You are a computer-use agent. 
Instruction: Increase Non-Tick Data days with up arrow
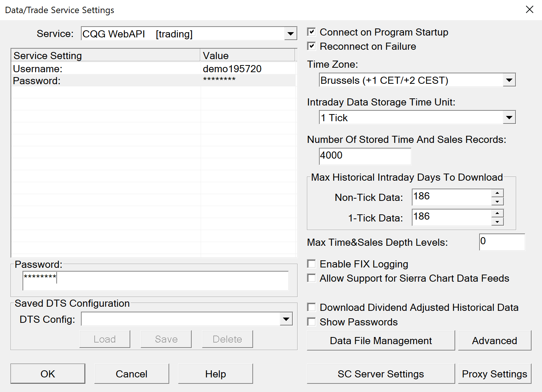[497, 193]
